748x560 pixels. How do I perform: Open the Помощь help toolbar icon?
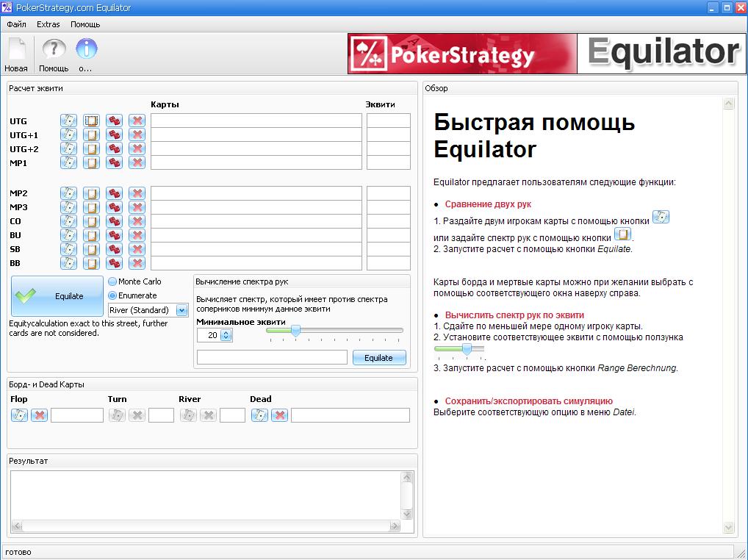point(54,55)
